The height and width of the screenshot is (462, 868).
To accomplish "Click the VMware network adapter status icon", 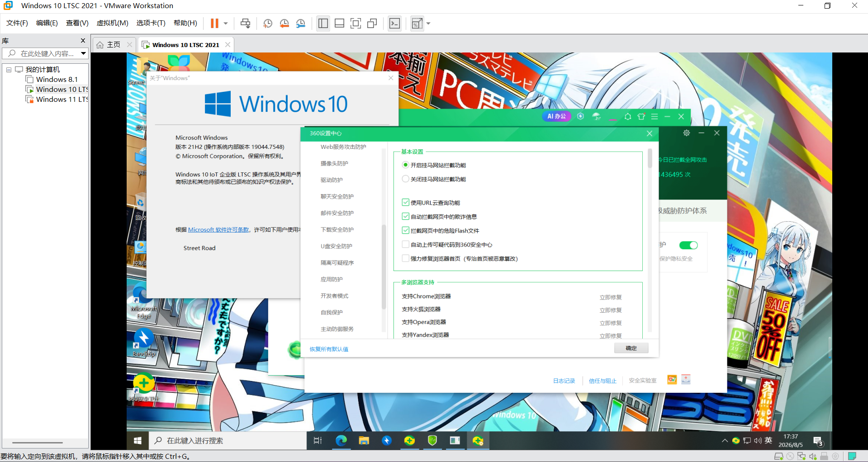I will [802, 456].
